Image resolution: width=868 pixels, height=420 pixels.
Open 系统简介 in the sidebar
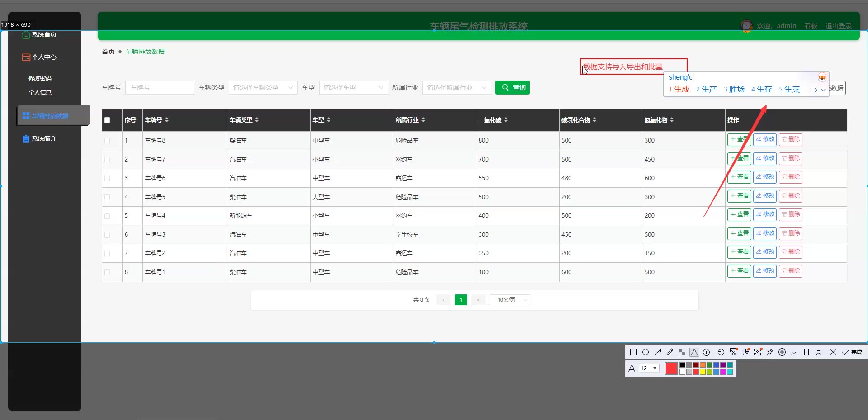click(x=40, y=139)
